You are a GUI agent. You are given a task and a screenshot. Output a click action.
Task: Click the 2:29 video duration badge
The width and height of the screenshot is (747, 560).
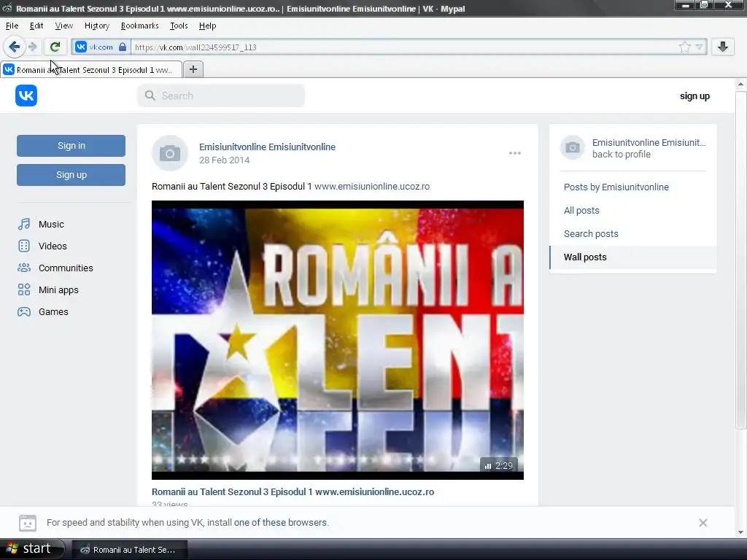(498, 466)
